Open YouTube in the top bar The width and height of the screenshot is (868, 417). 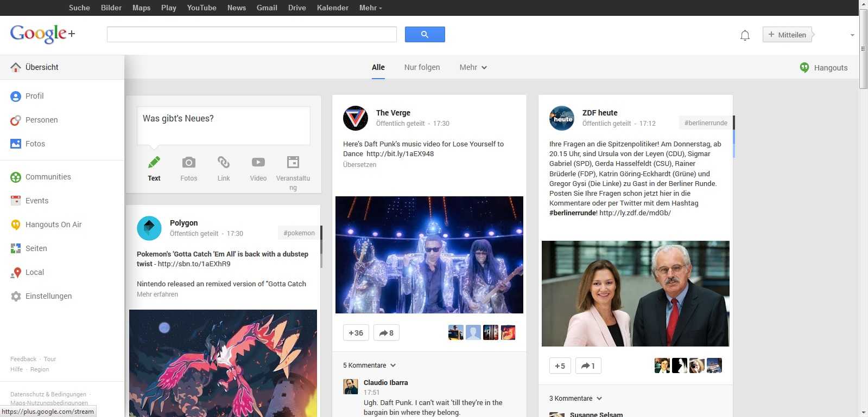pos(201,8)
